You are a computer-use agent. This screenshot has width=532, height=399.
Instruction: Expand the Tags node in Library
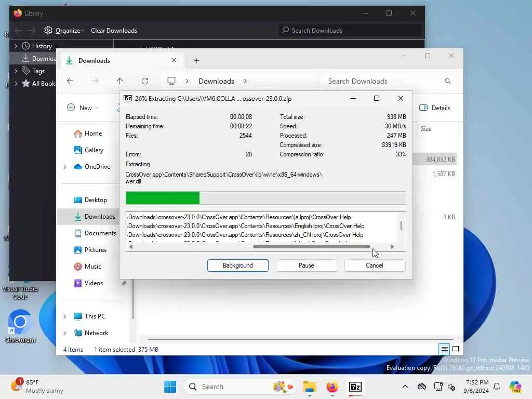click(16, 71)
